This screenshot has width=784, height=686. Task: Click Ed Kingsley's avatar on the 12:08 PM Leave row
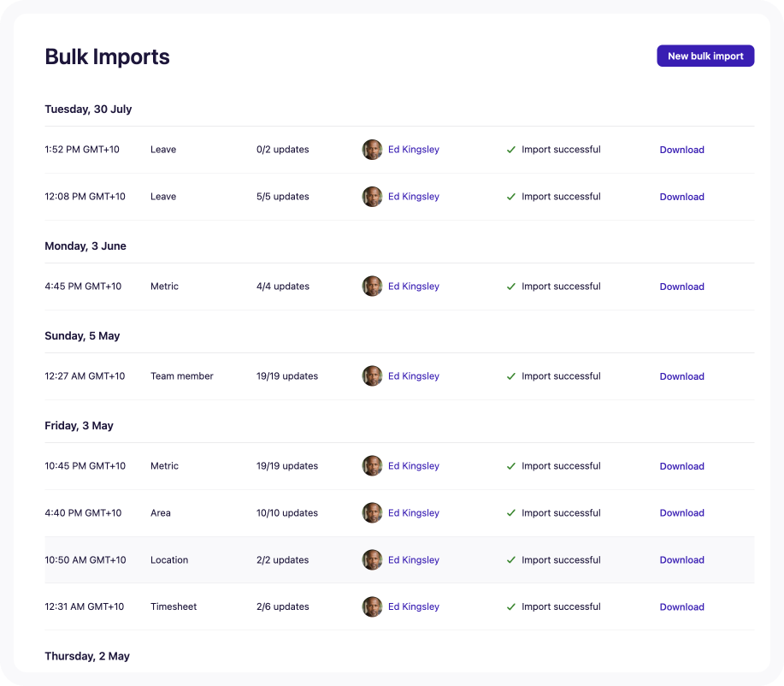click(x=372, y=196)
